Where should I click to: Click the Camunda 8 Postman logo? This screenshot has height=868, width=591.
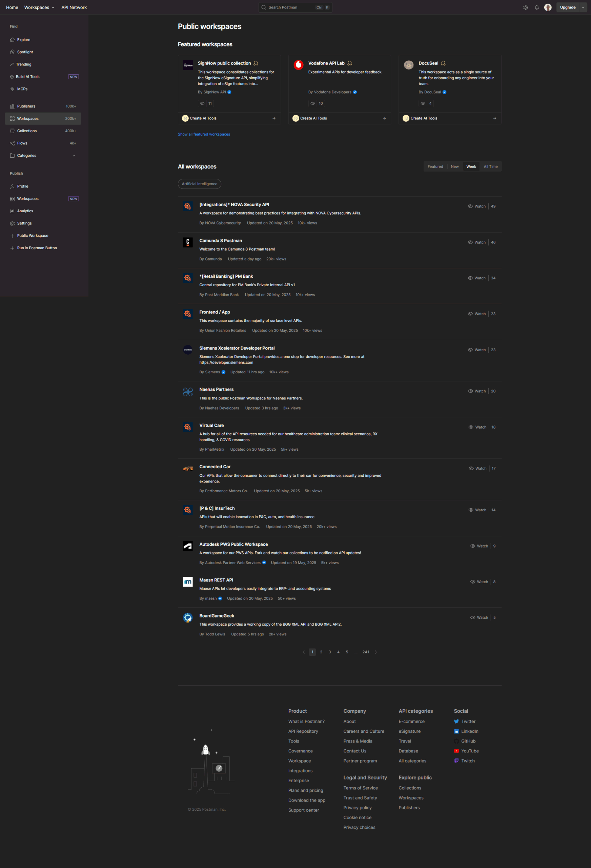click(x=187, y=242)
